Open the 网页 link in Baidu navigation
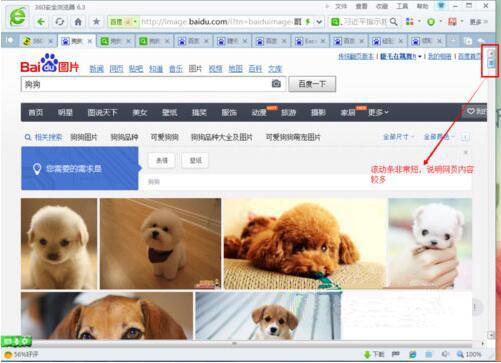501x363 pixels. click(116, 69)
